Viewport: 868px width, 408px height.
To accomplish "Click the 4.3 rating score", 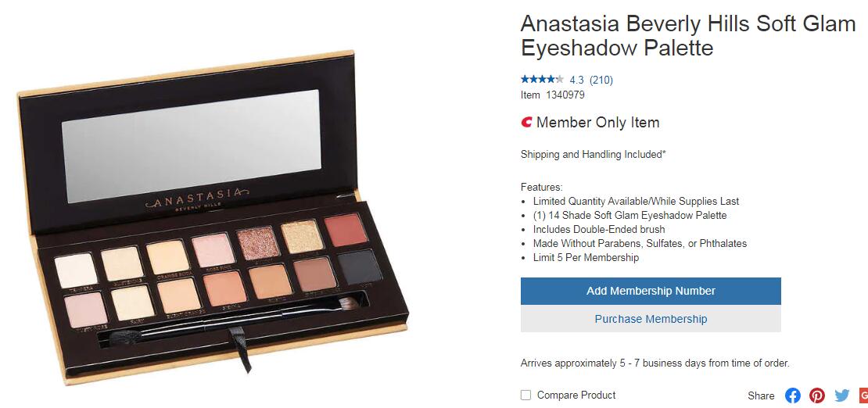I will [577, 80].
